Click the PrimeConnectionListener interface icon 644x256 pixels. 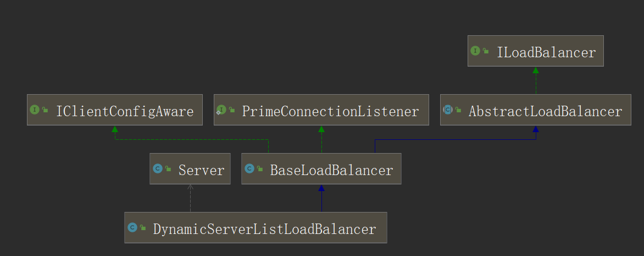coord(221,110)
